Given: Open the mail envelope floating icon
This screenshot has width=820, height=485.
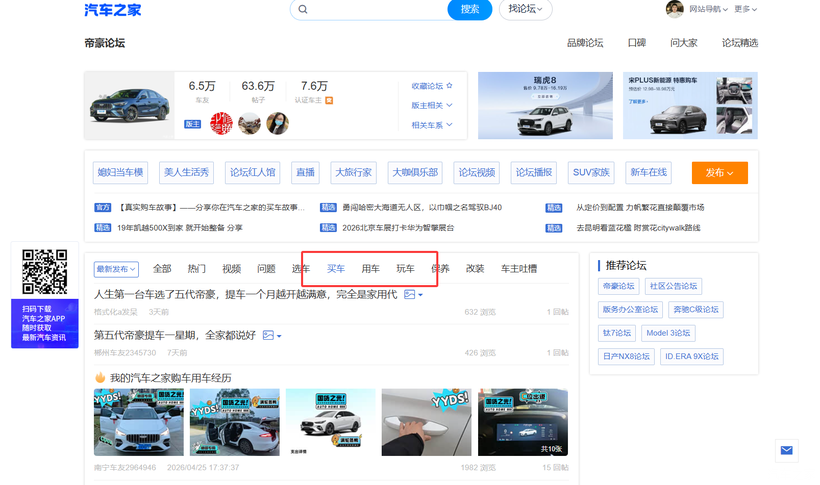Looking at the screenshot, I should [x=787, y=450].
